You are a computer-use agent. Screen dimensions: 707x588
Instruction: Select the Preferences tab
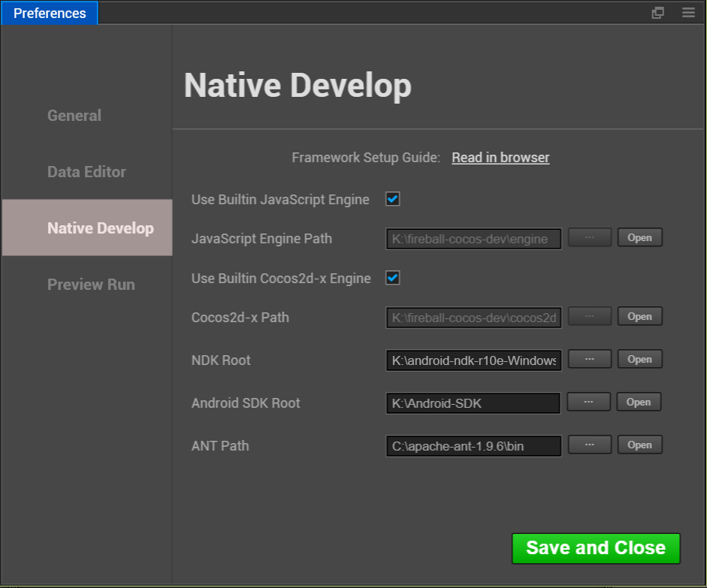pos(50,13)
